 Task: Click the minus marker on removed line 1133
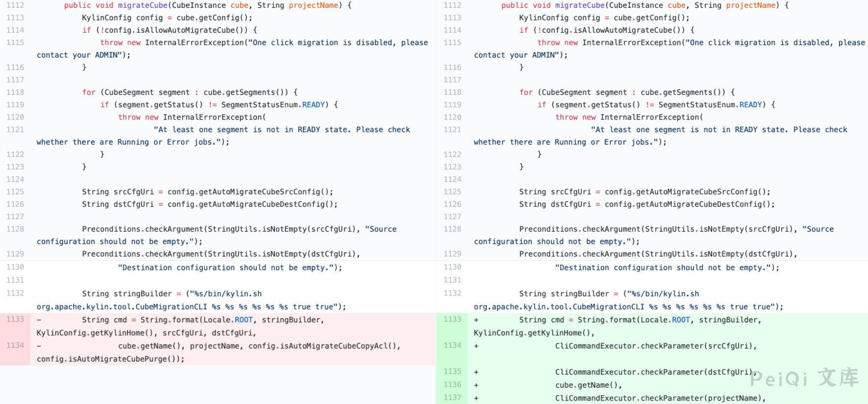[x=39, y=320]
